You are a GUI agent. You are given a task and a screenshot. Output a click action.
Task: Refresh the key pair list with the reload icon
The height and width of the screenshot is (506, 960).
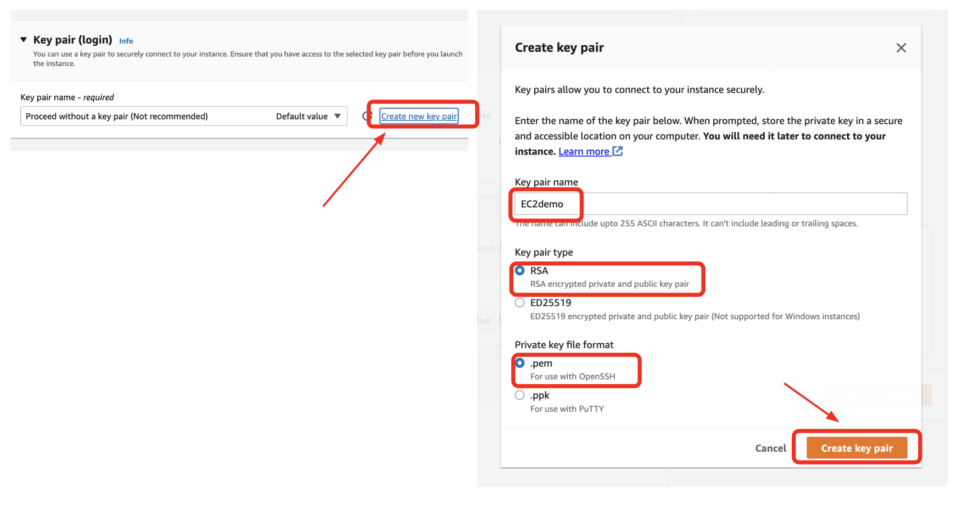(367, 117)
